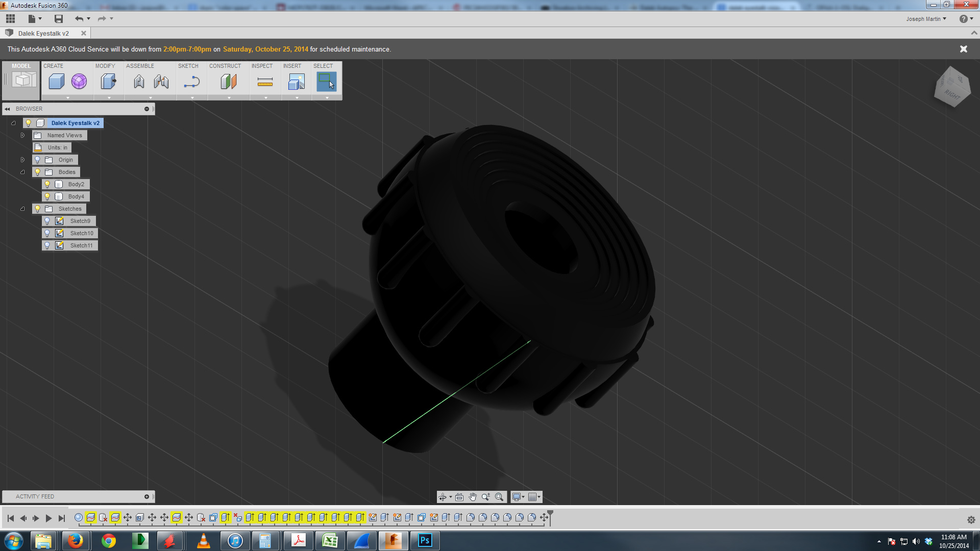980x551 pixels.
Task: Open the CONSTRUCT menu
Action: pos(225,66)
